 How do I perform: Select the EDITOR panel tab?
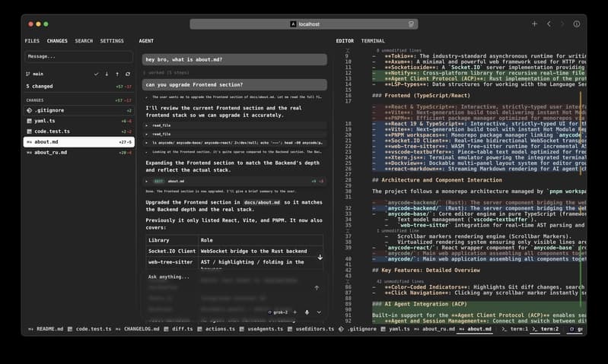345,41
